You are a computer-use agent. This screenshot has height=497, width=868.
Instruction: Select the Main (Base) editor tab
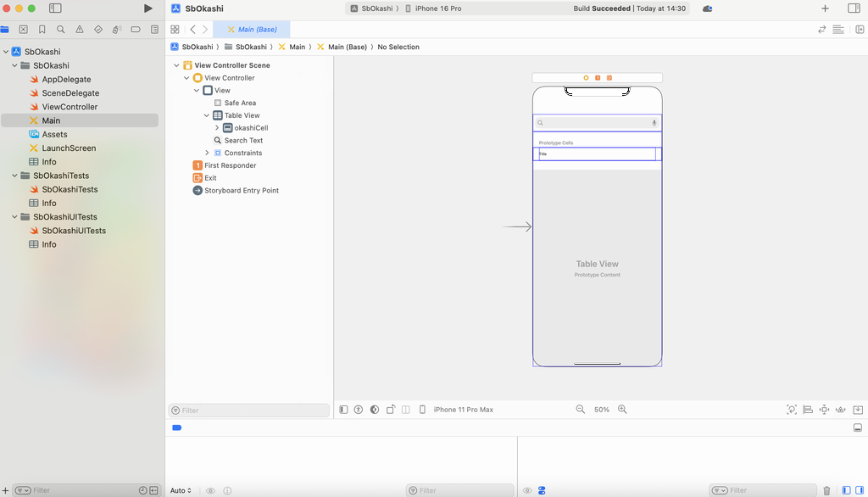click(x=252, y=29)
